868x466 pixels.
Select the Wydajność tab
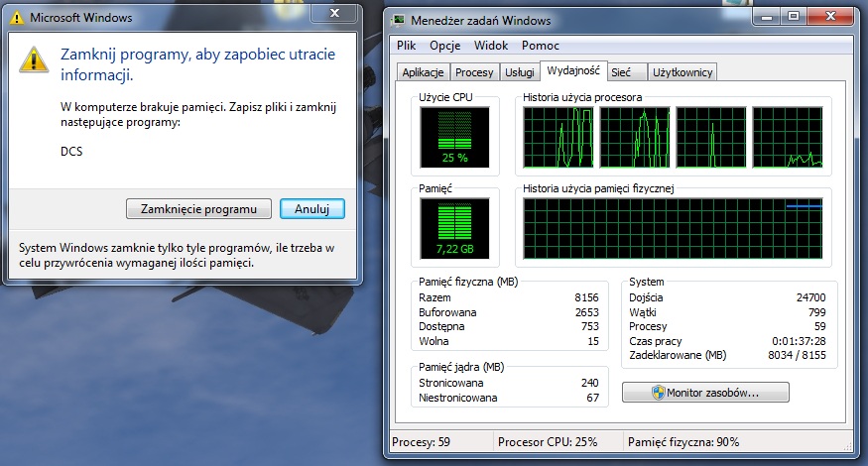click(573, 70)
